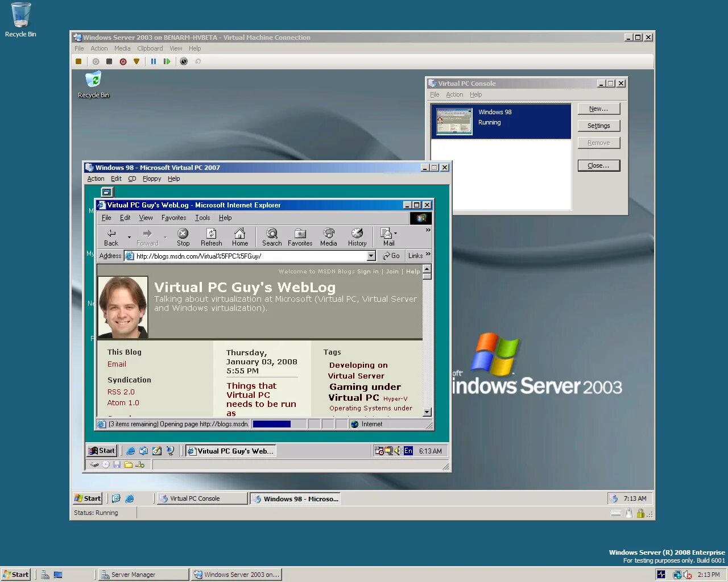The width and height of the screenshot is (728, 582).
Task: Open Mail button dropdown arrow
Action: click(395, 232)
